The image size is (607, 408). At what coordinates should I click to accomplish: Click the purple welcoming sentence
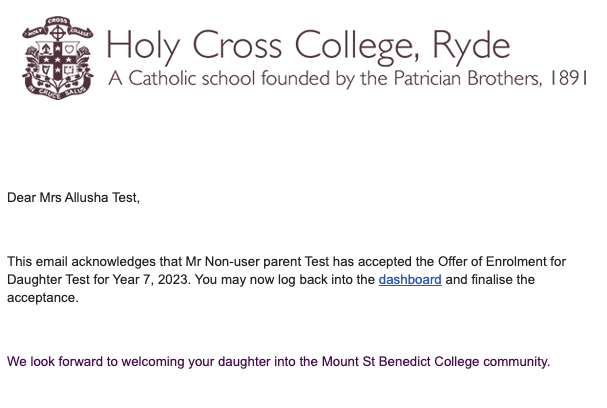pyautogui.click(x=278, y=361)
